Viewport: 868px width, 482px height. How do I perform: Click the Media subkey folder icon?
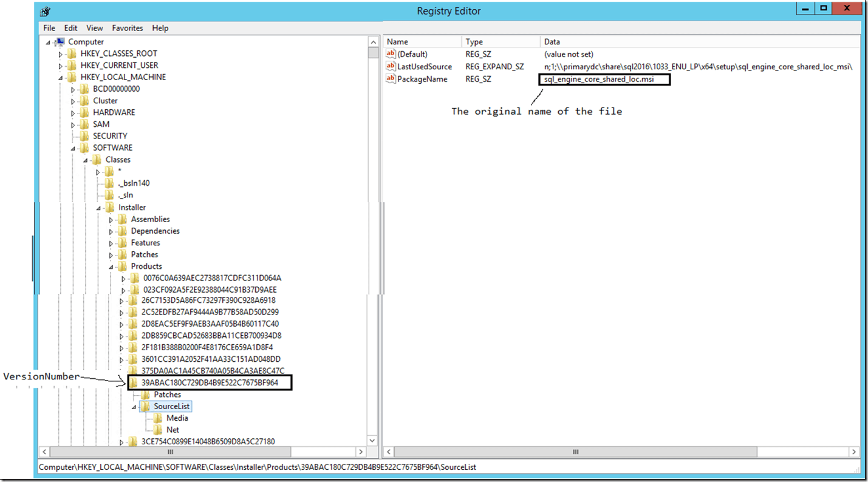158,418
